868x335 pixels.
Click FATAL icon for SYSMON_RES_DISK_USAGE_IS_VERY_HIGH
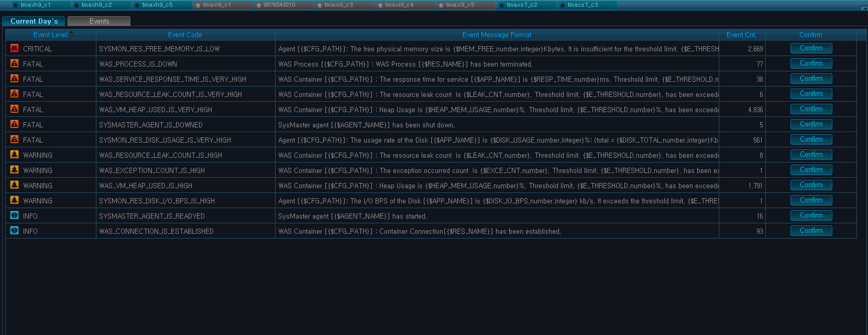(14, 139)
